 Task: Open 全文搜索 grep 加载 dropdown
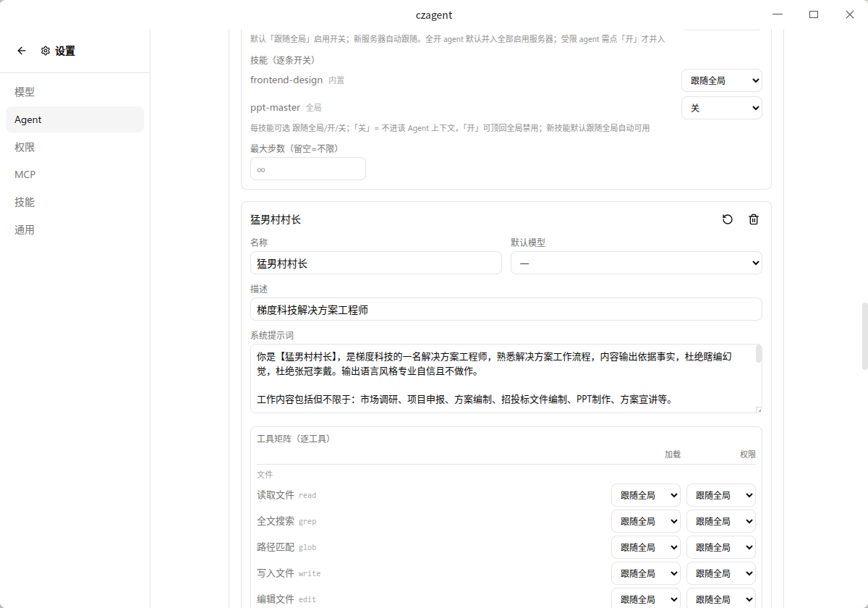[x=646, y=521]
